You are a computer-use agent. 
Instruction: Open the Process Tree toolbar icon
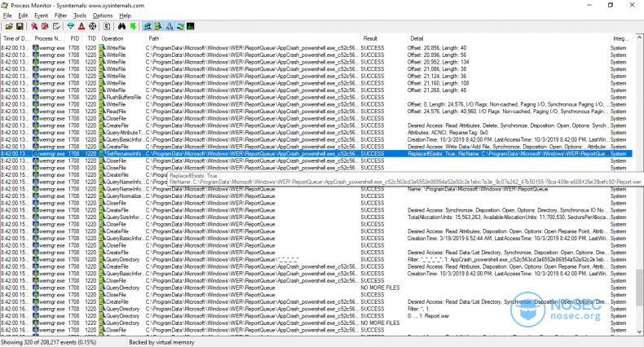click(x=107, y=26)
